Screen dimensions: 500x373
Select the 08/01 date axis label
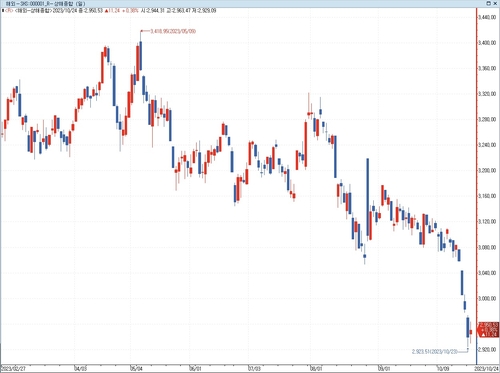pyautogui.click(x=316, y=369)
